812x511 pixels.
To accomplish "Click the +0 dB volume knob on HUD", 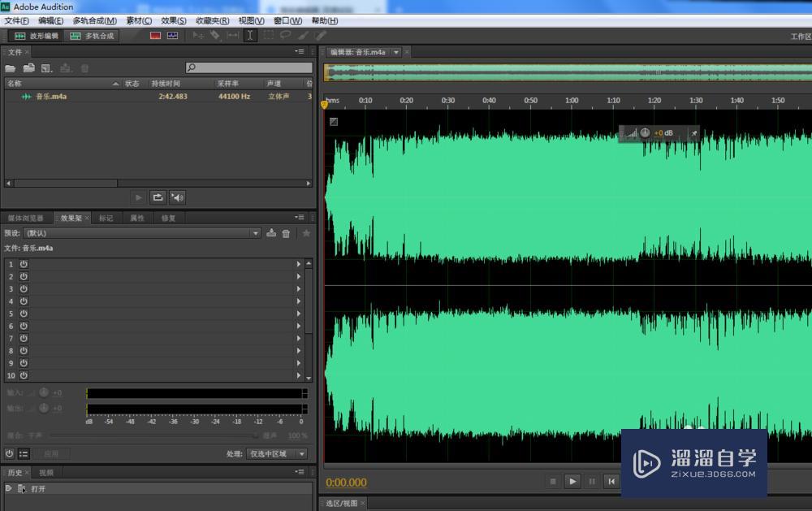I will (645, 133).
